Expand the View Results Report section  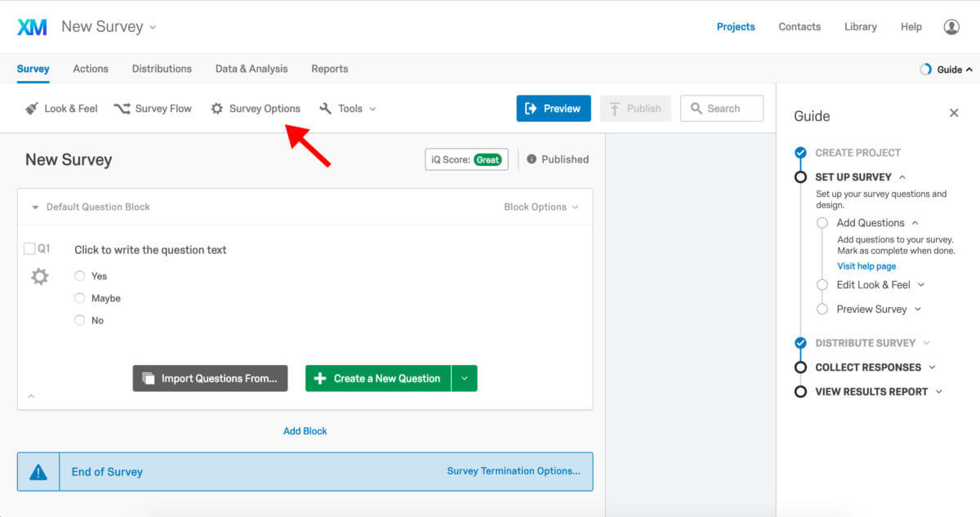[939, 392]
